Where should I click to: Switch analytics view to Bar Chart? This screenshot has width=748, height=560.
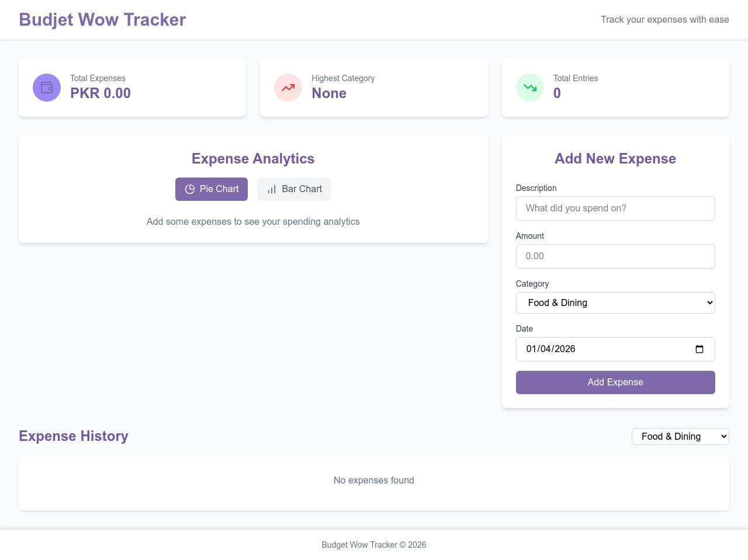[x=294, y=189]
